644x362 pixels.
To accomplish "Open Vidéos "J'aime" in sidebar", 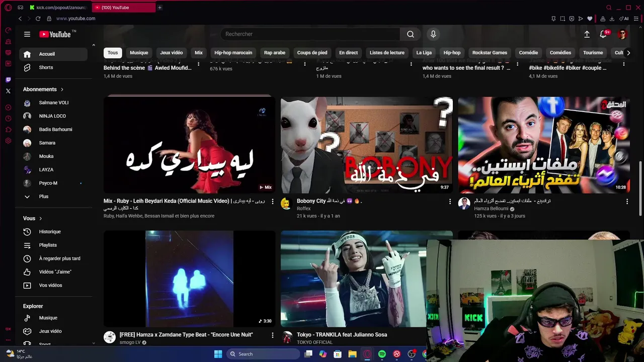I will coord(53,272).
